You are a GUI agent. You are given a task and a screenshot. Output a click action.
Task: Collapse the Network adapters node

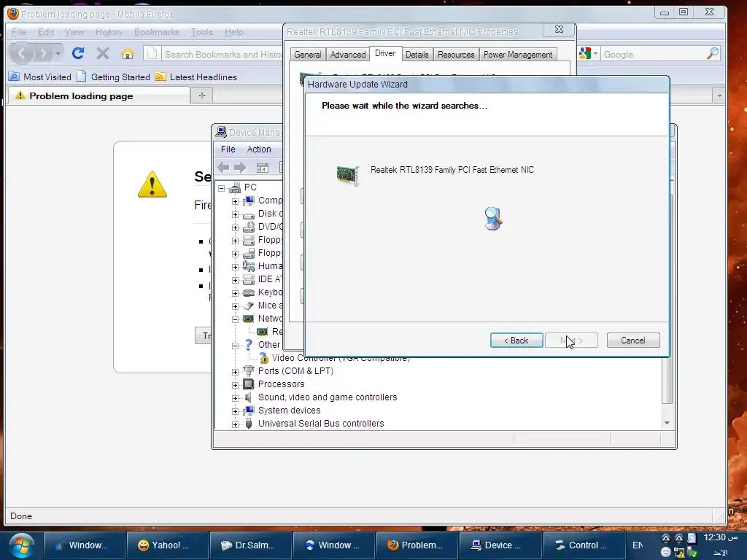click(235, 319)
